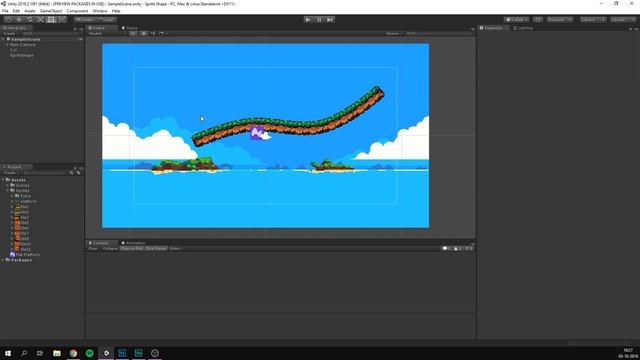Screen dimensions: 640x360
Task: Expand the Extra folder
Action: pos(12,196)
